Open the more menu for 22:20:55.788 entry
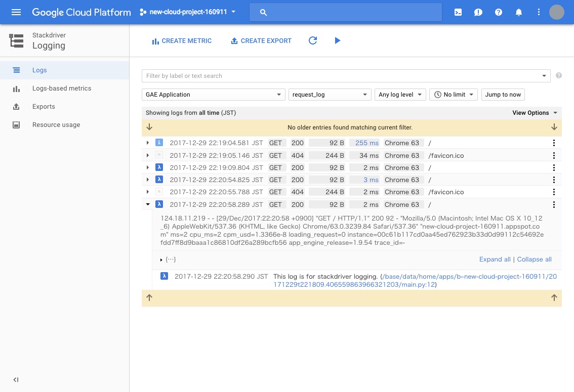This screenshot has height=392, width=574. [x=554, y=192]
